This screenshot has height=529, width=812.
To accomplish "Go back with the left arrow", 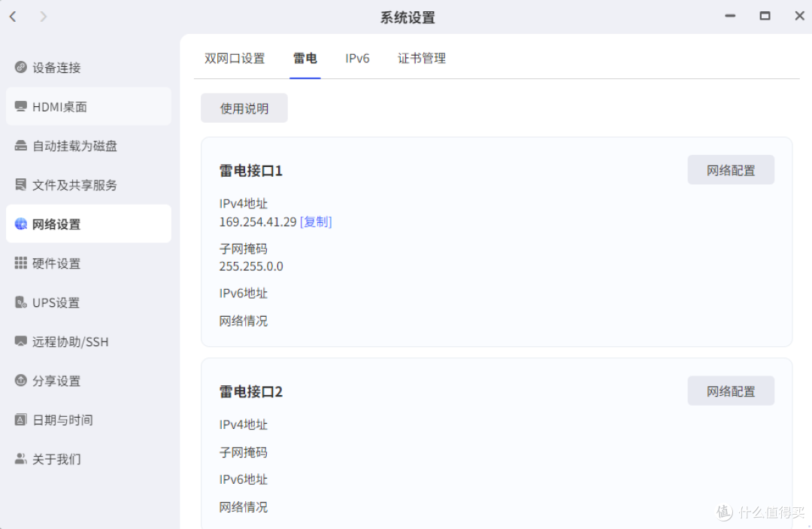I will tap(13, 17).
